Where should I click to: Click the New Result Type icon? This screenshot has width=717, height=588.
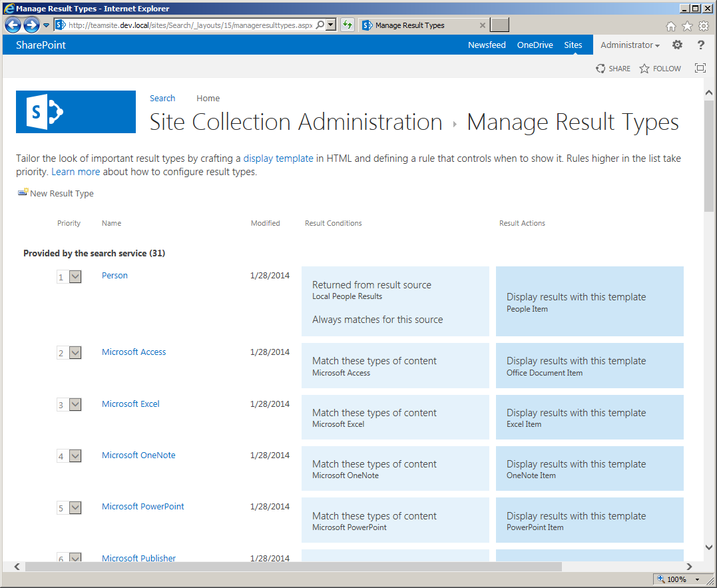[x=23, y=192]
